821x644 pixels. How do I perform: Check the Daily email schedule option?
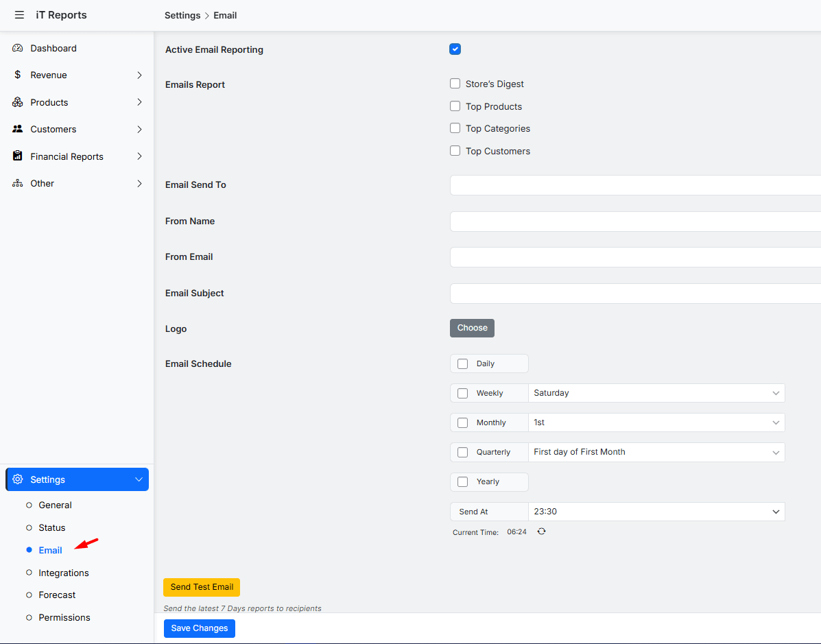[x=462, y=364]
